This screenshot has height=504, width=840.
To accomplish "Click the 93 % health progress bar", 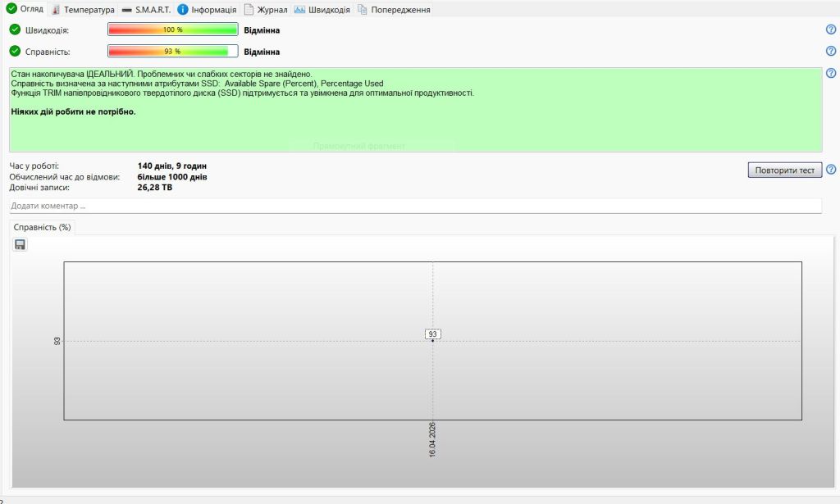I will point(173,52).
